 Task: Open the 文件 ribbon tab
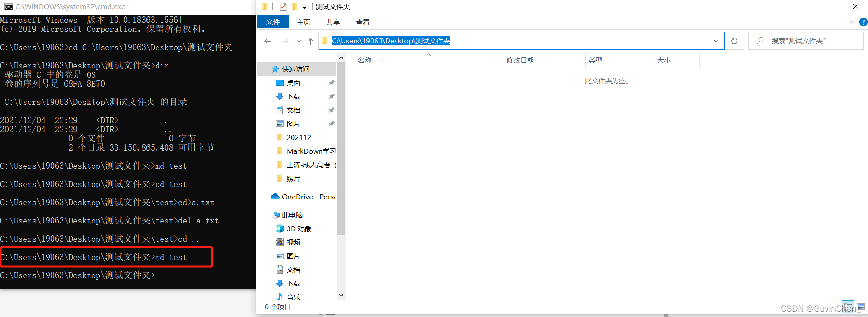coord(273,21)
